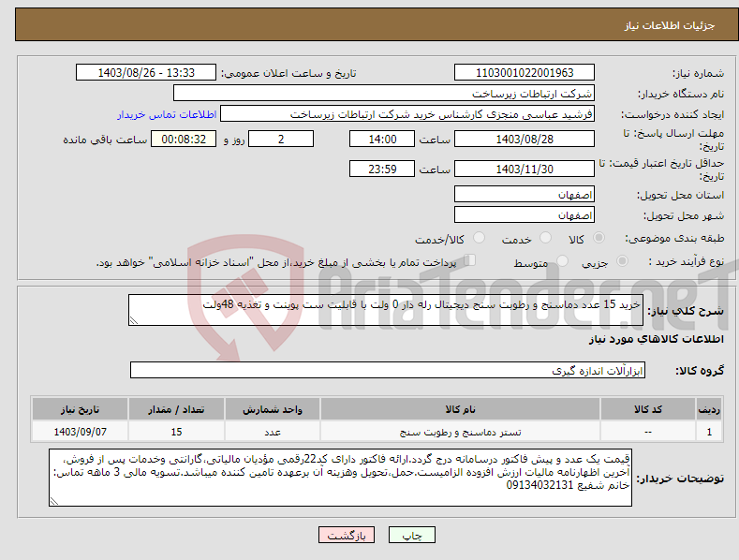Click the remaining days field showing 2
The width and height of the screenshot is (739, 560).
281,139
